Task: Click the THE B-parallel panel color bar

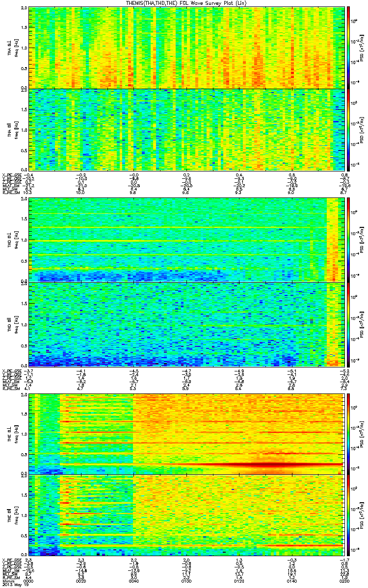Action: (349, 515)
